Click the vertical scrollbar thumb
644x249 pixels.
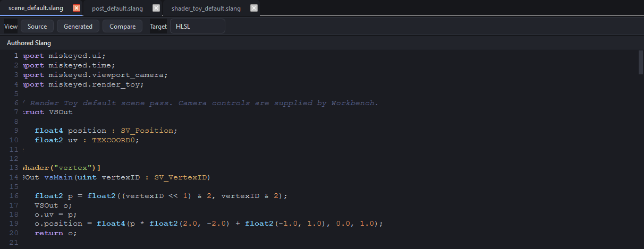[640, 62]
